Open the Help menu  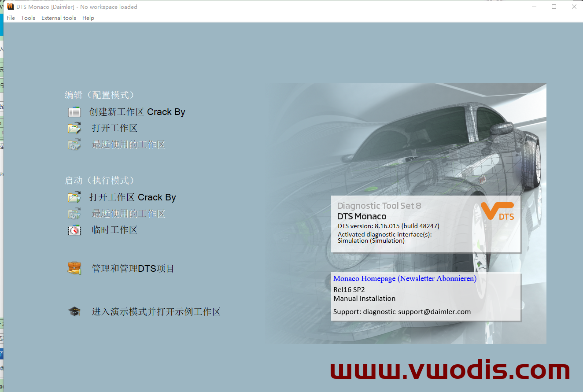tap(88, 18)
